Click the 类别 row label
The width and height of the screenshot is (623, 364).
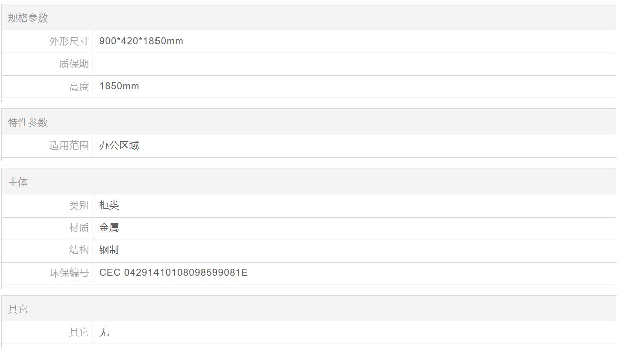(x=79, y=205)
